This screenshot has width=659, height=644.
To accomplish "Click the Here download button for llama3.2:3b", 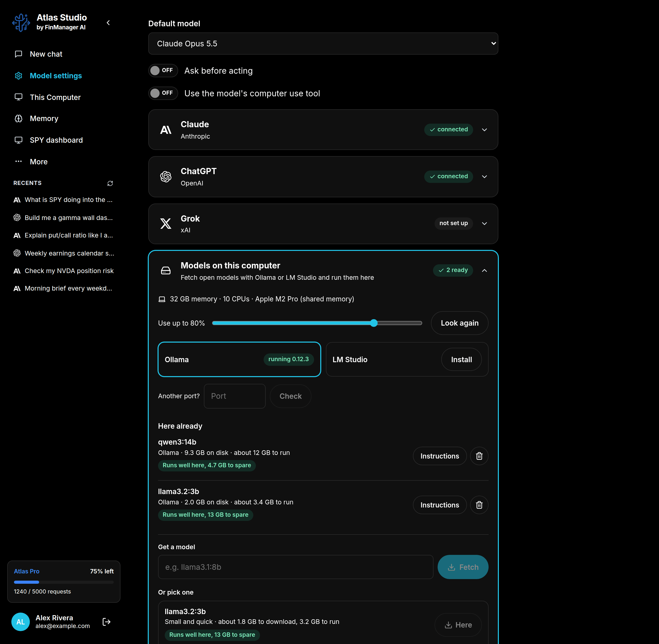I will point(458,625).
